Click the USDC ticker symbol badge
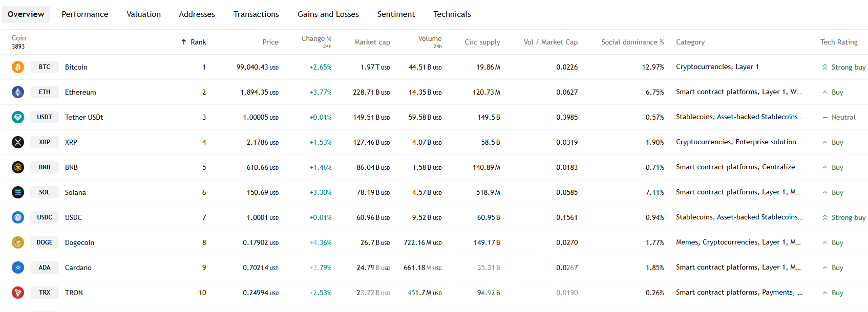868x312 pixels. click(x=45, y=217)
